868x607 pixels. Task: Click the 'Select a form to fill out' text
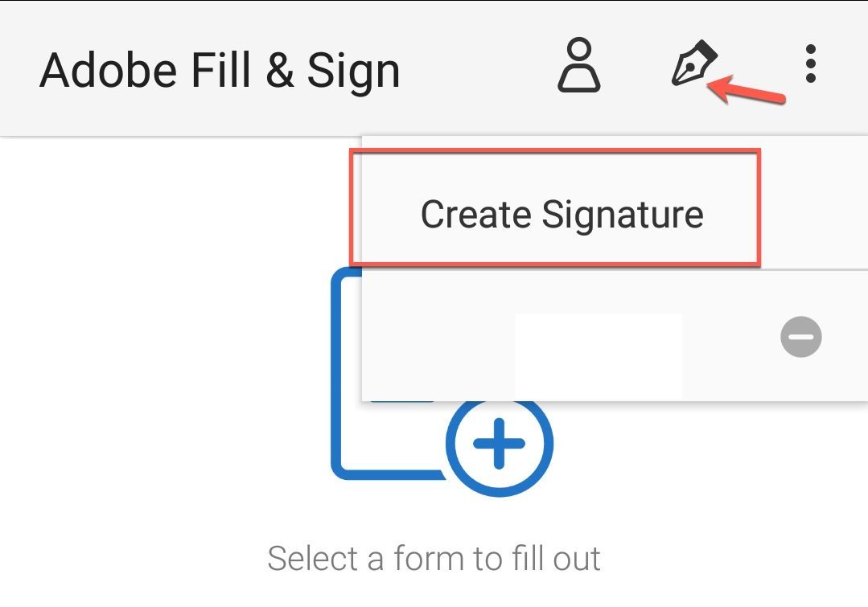coord(434,558)
